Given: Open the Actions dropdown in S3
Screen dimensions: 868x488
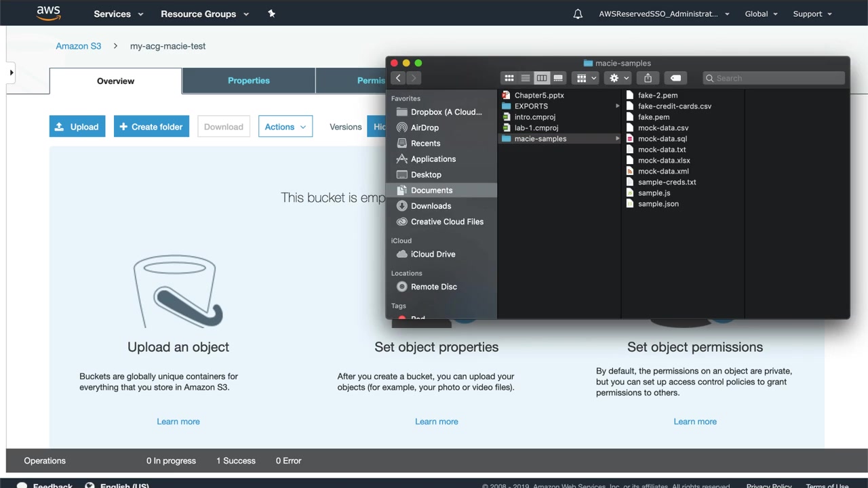Looking at the screenshot, I should coord(285,127).
